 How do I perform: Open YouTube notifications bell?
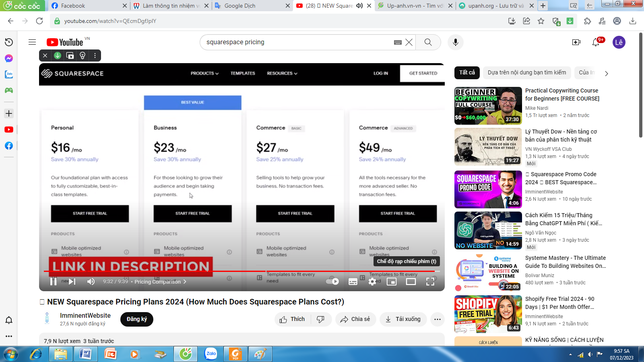click(x=596, y=42)
